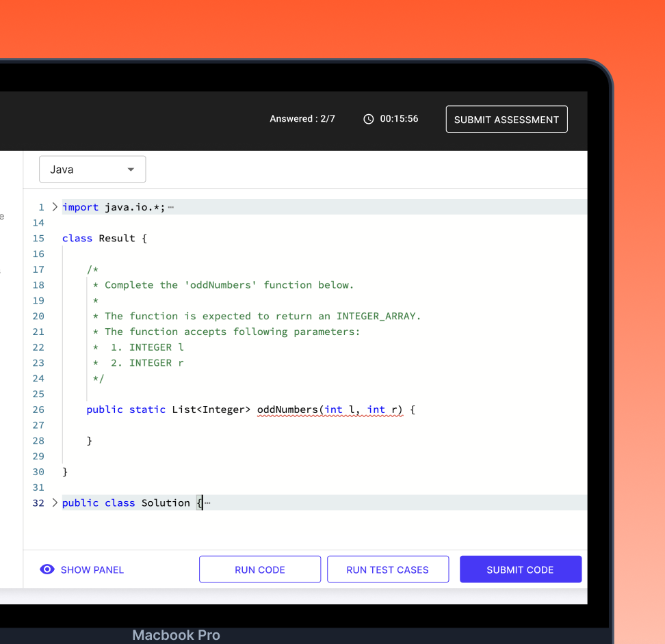Click the folded ellipsis after Solution brace
Screen dimensions: 665x644
click(207, 503)
